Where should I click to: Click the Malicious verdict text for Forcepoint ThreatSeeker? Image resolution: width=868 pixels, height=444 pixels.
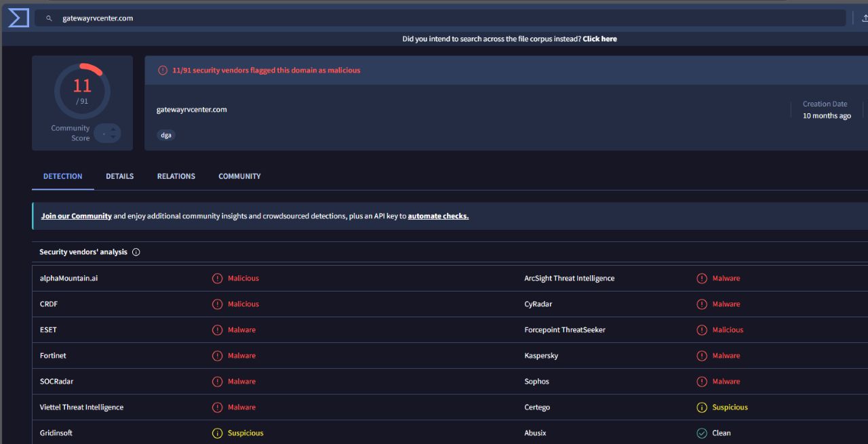(x=728, y=330)
